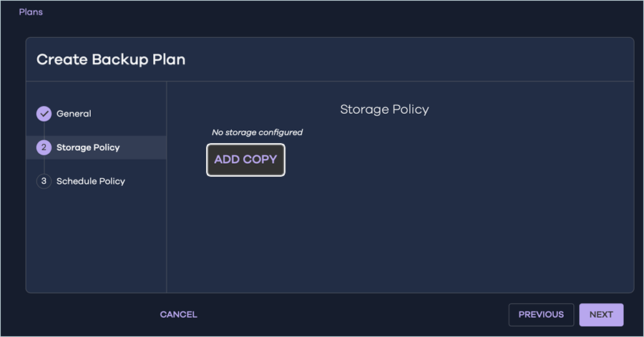Viewport: 644px width, 337px height.
Task: Cancel the backup plan creation
Action: tap(178, 315)
